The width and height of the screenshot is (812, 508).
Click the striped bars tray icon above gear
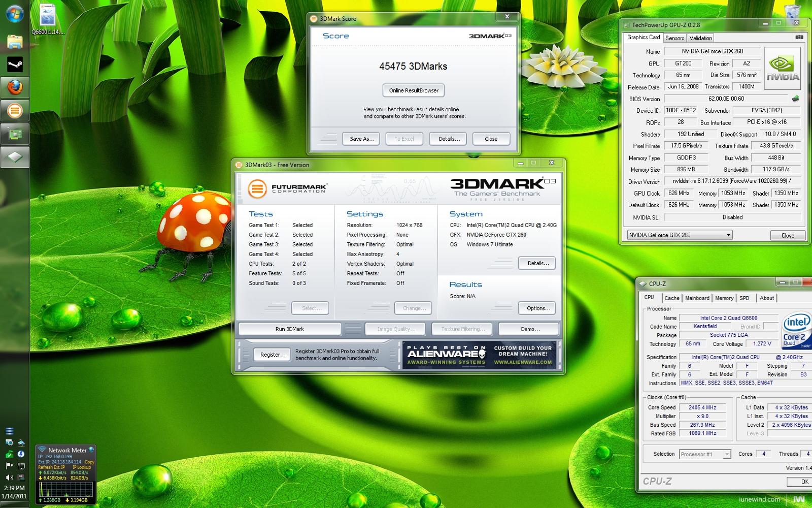(x=9, y=431)
